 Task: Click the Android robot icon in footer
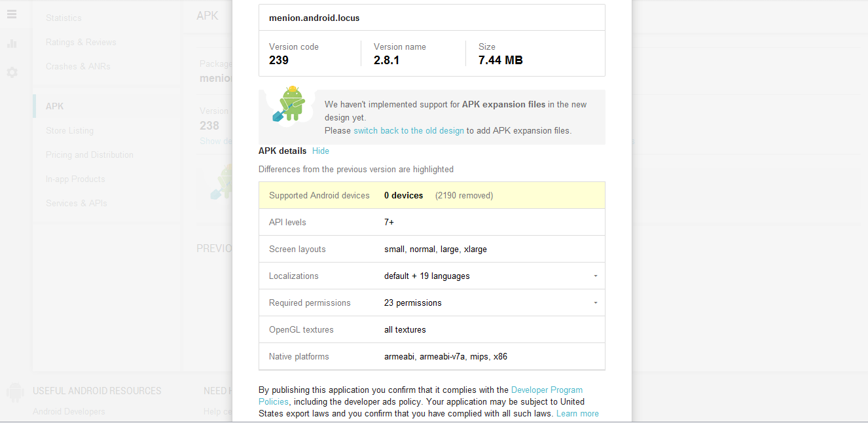click(x=15, y=392)
